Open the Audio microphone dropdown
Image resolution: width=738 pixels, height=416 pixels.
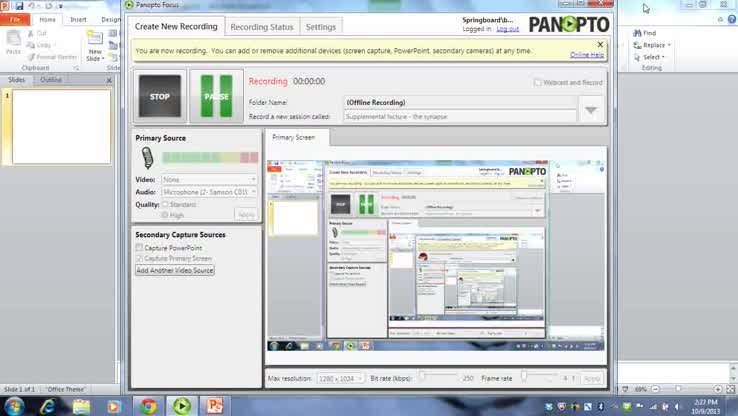(x=252, y=192)
